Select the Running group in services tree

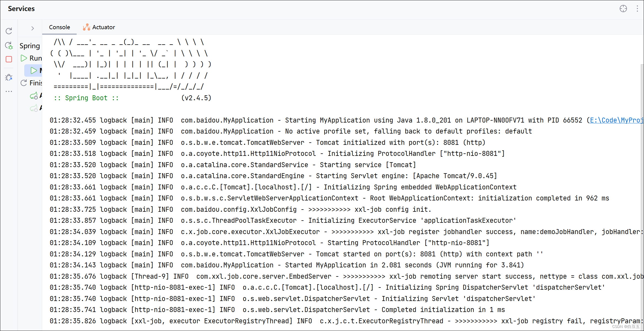[31, 58]
